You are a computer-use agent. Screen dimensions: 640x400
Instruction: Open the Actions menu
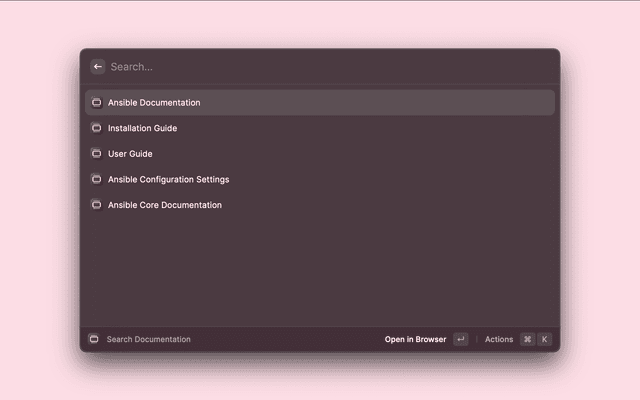(499, 339)
